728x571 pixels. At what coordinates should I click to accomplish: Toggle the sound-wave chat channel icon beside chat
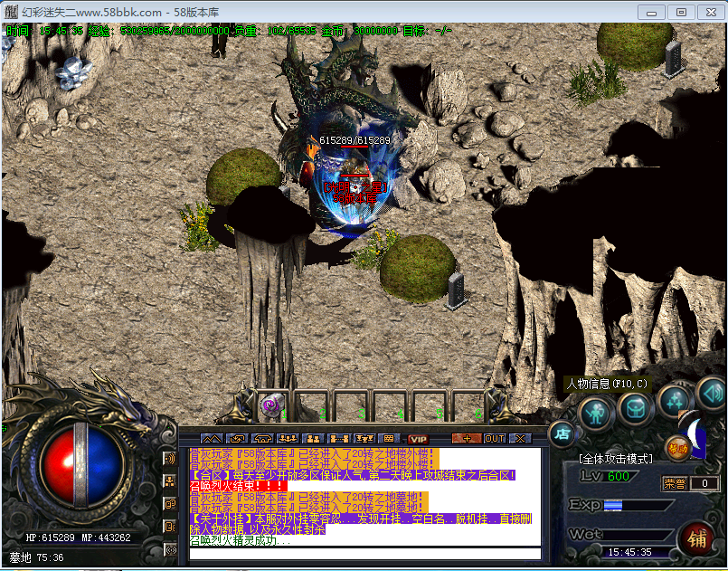[170, 459]
